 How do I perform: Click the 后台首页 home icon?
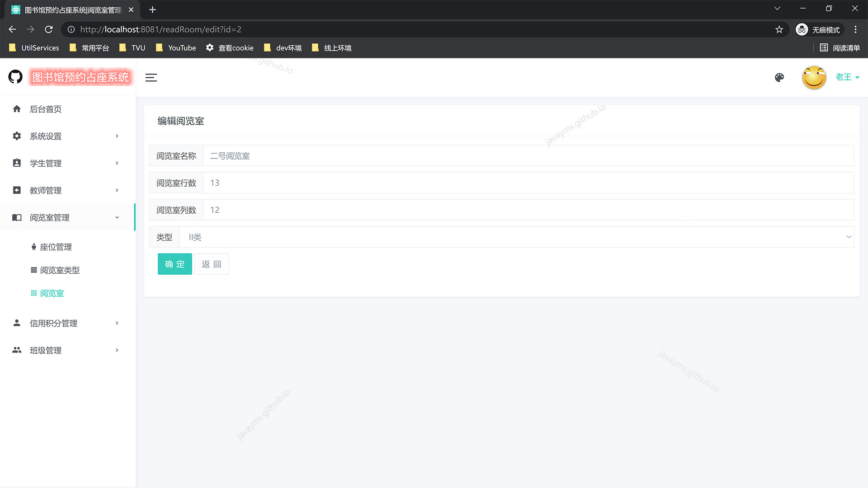point(17,109)
